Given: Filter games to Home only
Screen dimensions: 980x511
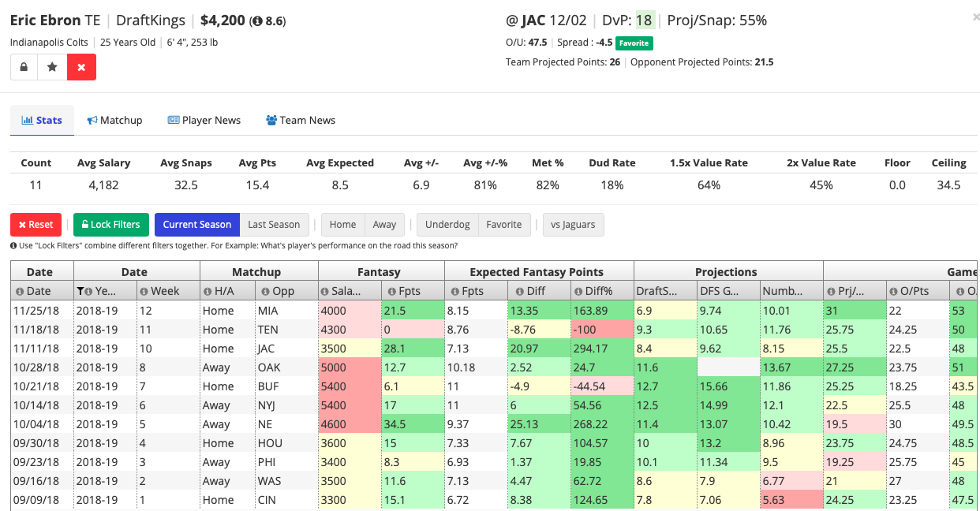Looking at the screenshot, I should coord(342,225).
